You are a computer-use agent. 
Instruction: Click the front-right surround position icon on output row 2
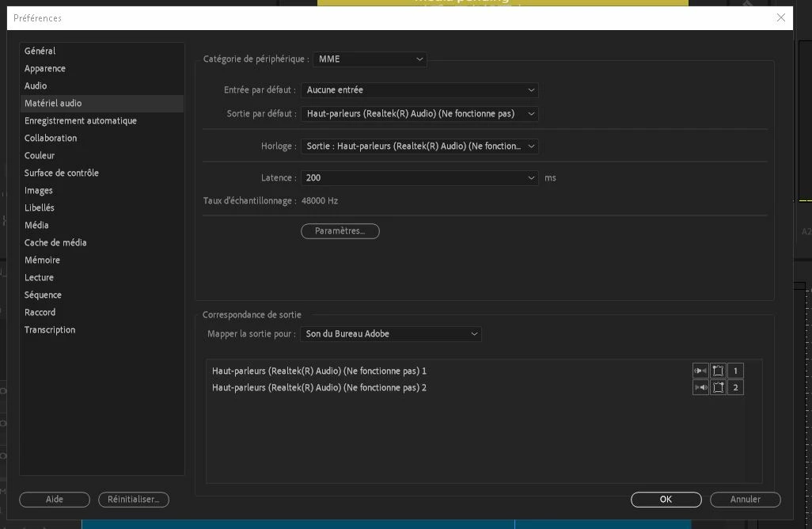click(718, 387)
